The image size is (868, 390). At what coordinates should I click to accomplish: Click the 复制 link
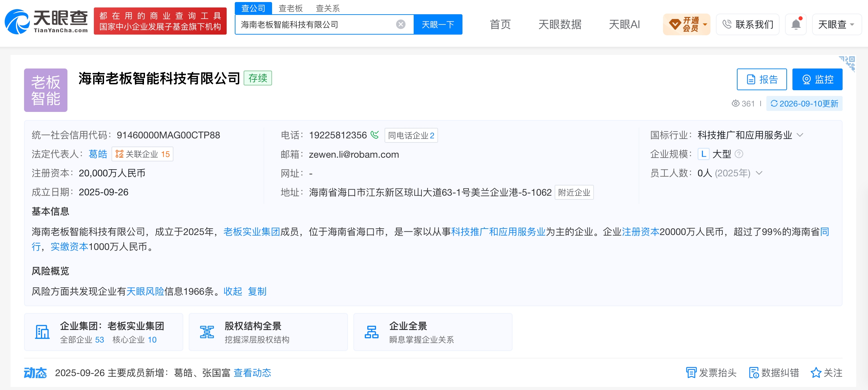click(x=257, y=291)
